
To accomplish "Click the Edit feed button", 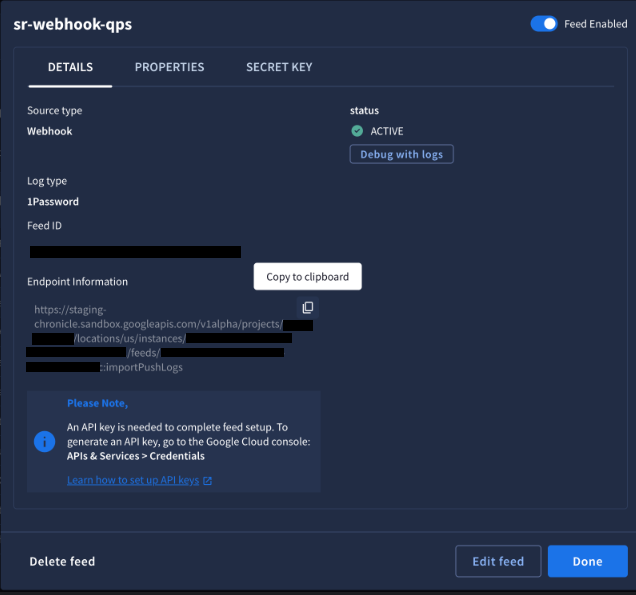I will [498, 561].
